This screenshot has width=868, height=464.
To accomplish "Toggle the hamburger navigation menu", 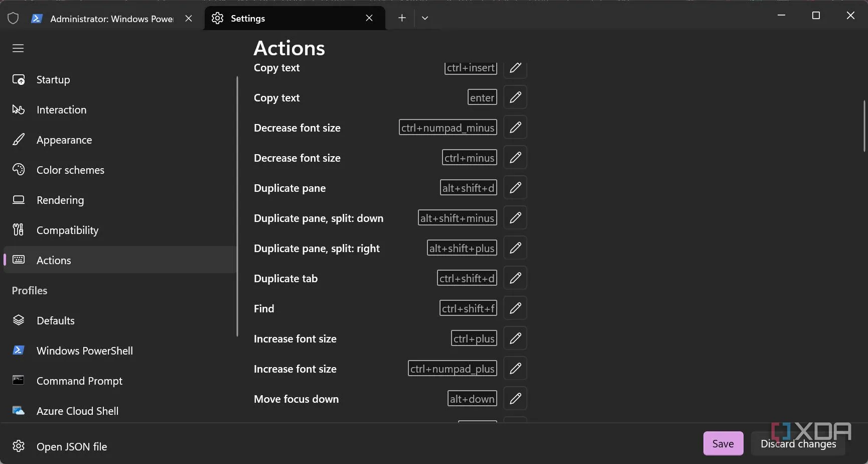I will pos(18,48).
